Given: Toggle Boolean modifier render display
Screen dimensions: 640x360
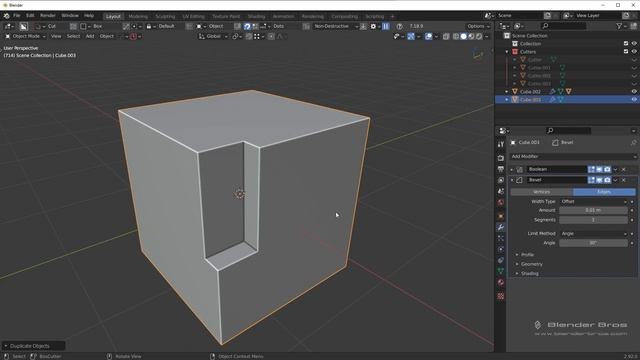Looking at the screenshot, I should [607, 169].
